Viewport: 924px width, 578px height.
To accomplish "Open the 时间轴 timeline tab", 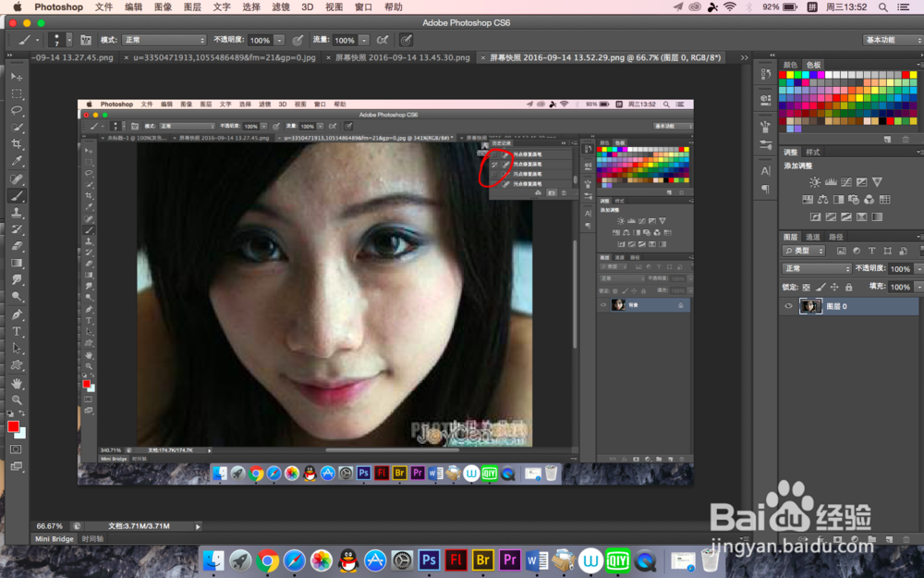I will 91,538.
